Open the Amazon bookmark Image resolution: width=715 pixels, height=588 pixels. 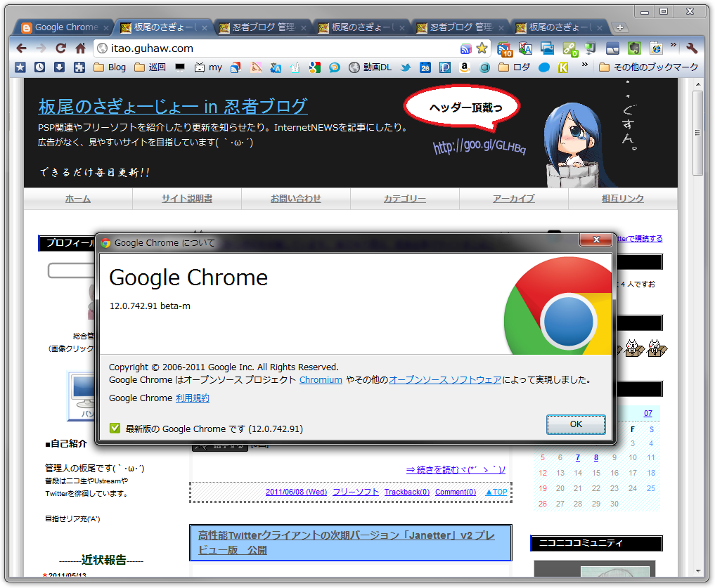coord(464,67)
